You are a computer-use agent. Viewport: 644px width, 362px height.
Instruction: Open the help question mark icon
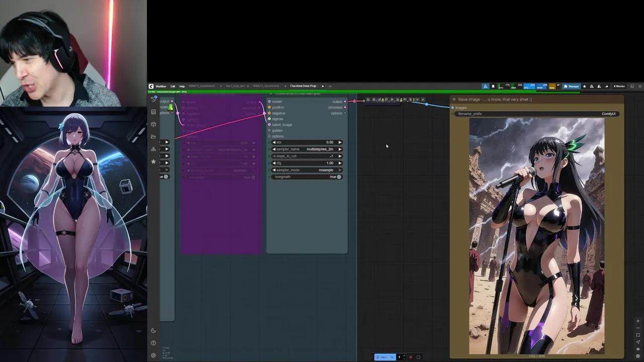pos(153,343)
